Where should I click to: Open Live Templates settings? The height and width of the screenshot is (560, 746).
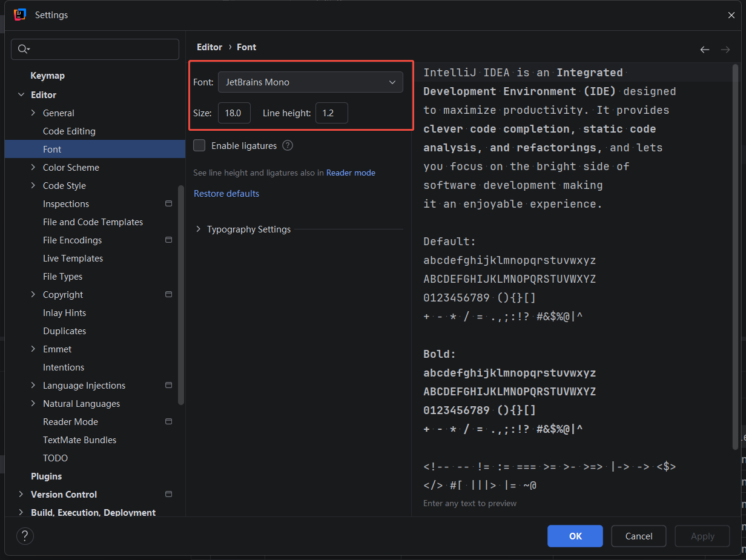(x=73, y=259)
